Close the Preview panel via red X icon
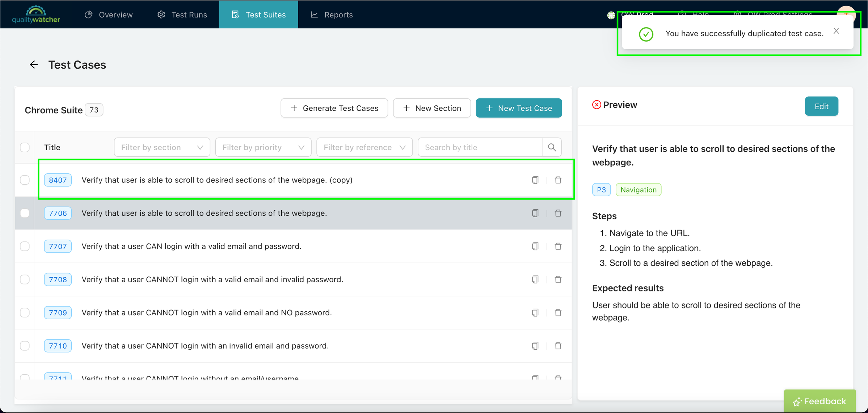868x413 pixels. [597, 105]
